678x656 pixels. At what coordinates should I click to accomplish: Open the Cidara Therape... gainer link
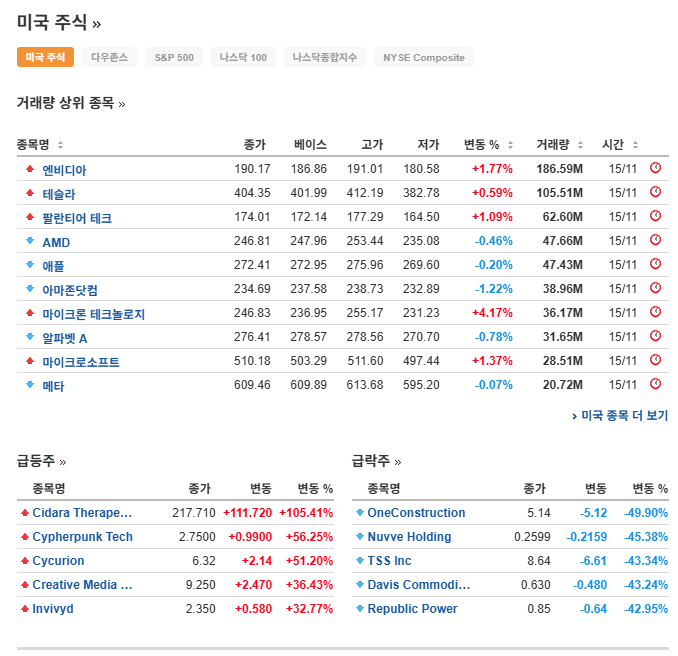pyautogui.click(x=82, y=512)
